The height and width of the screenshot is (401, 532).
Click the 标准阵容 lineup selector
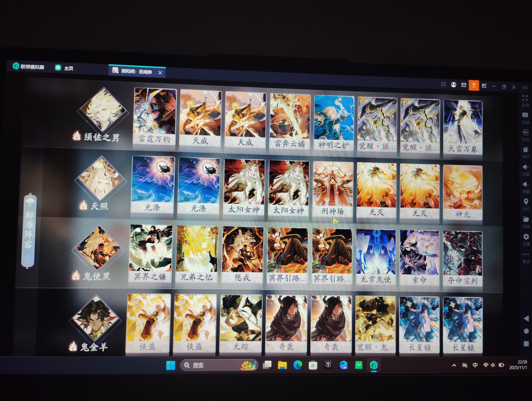pyautogui.click(x=29, y=231)
